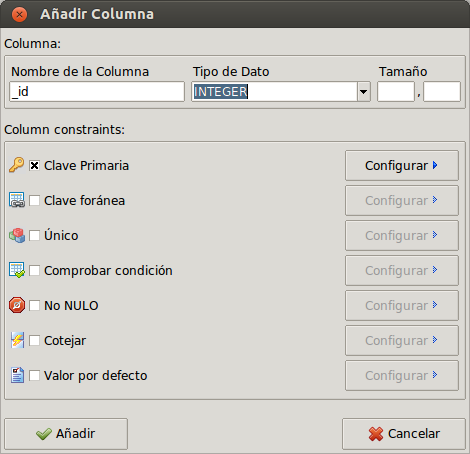Click the INTEGER data type combo field

point(274,91)
